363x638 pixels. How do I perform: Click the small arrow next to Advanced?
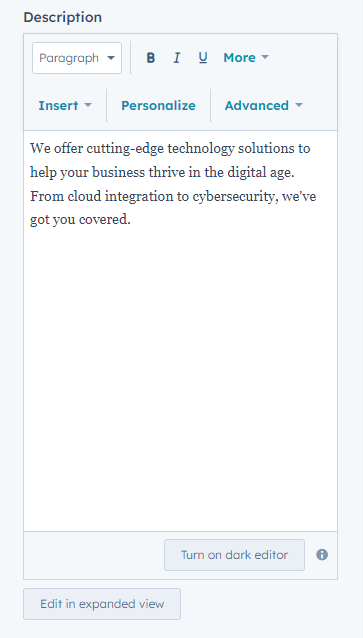pos(299,105)
